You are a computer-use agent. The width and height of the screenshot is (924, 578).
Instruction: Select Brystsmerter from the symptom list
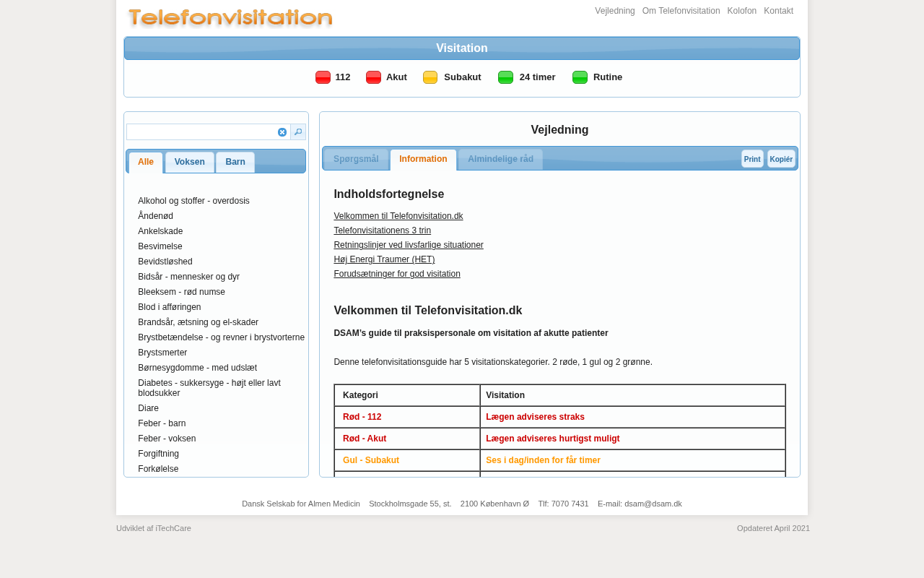(x=162, y=353)
